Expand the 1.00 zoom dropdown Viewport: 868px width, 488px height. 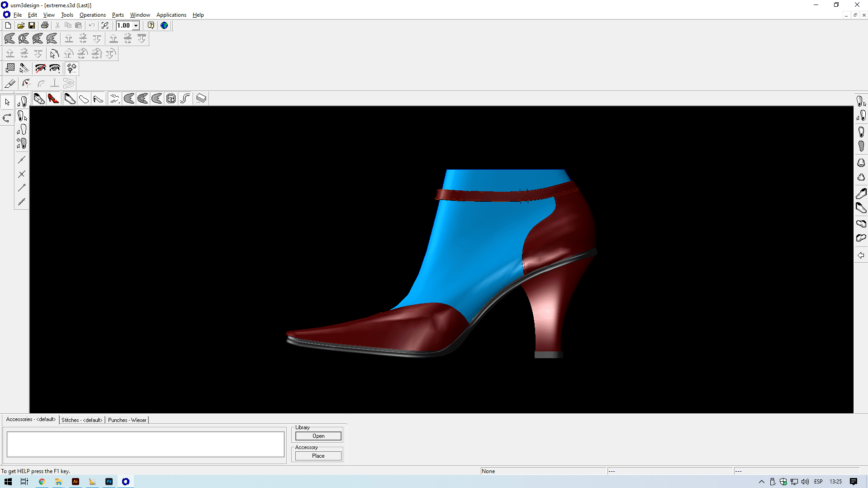(136, 26)
